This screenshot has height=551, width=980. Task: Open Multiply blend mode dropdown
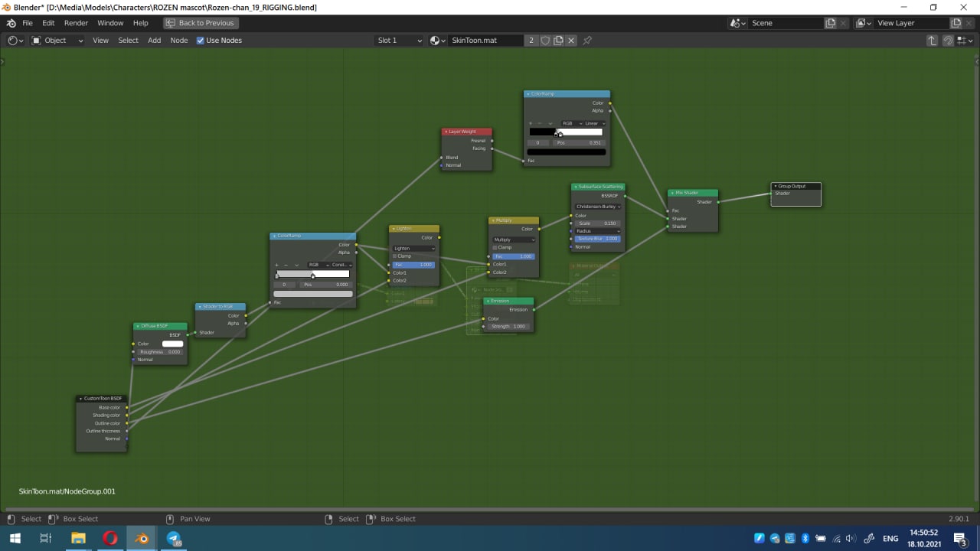(x=514, y=240)
